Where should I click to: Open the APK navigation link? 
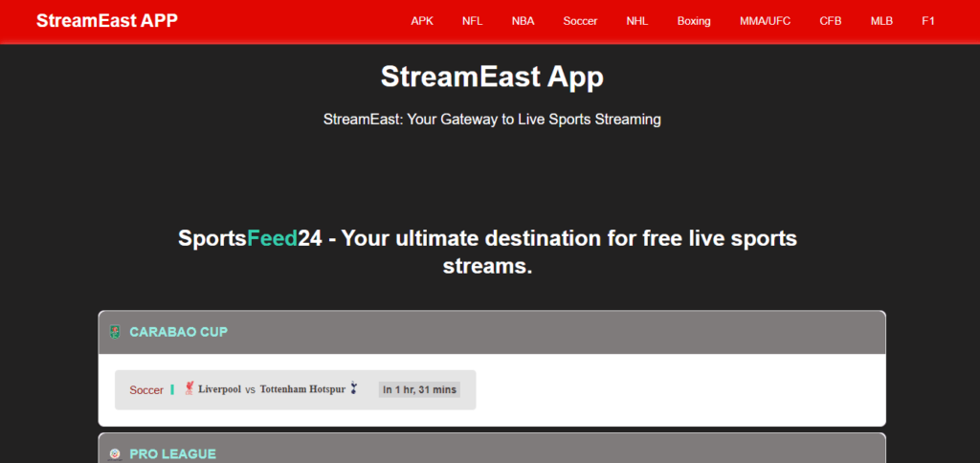pos(422,21)
